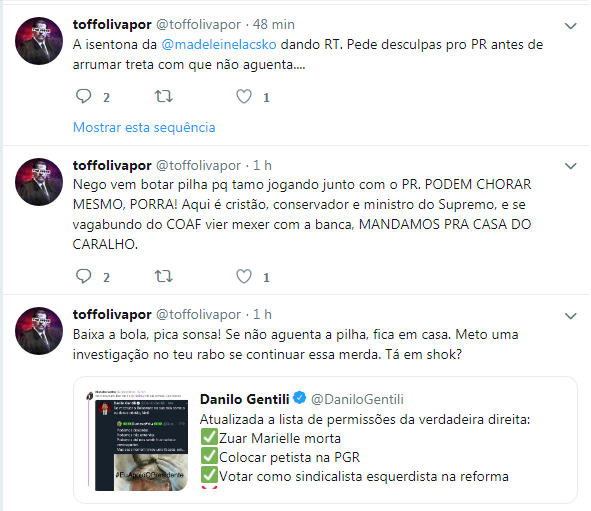Viewport: 591px width, 511px height.
Task: Open the chevron menu of the COAF tweet
Action: pyautogui.click(x=571, y=166)
